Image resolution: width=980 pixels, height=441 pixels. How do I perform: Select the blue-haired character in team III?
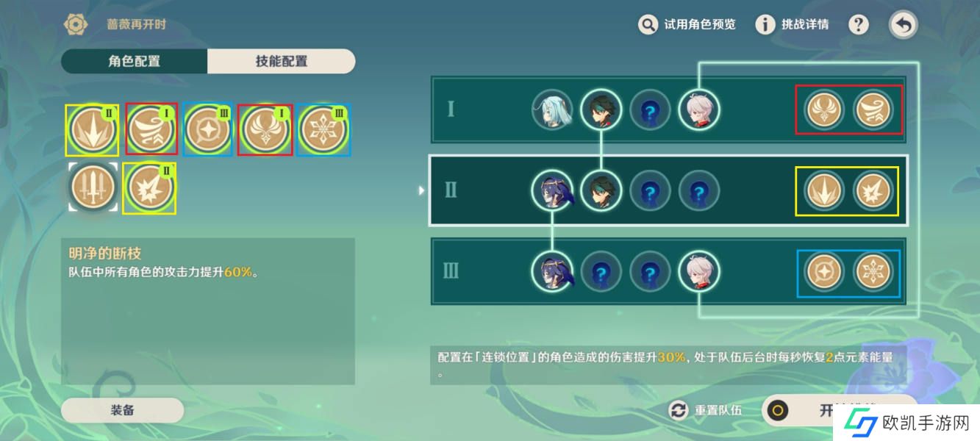pos(551,270)
